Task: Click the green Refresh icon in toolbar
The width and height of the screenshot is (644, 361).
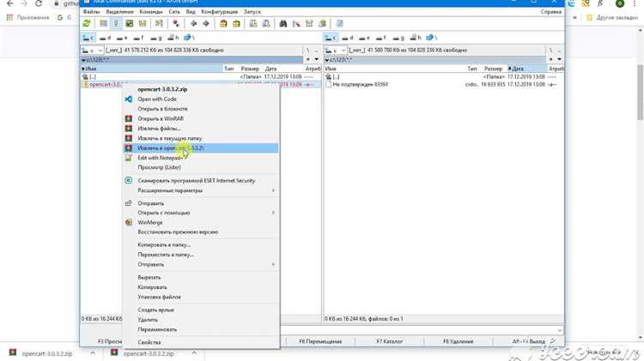Action: tap(87, 23)
